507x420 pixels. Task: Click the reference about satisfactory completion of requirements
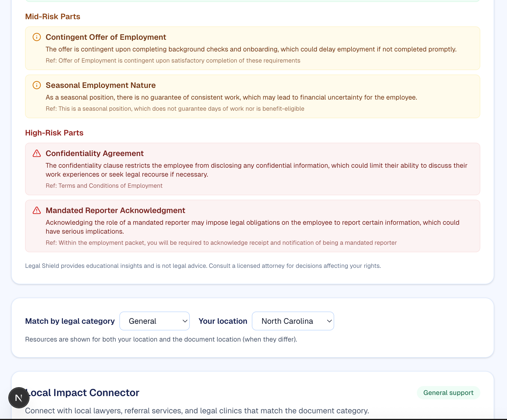click(x=173, y=61)
